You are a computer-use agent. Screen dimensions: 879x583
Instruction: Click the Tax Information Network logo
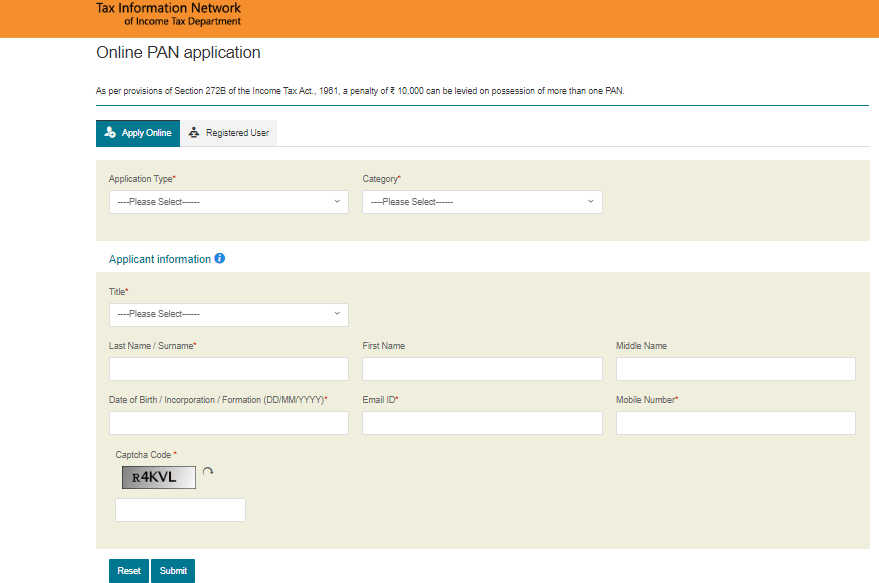[x=167, y=14]
